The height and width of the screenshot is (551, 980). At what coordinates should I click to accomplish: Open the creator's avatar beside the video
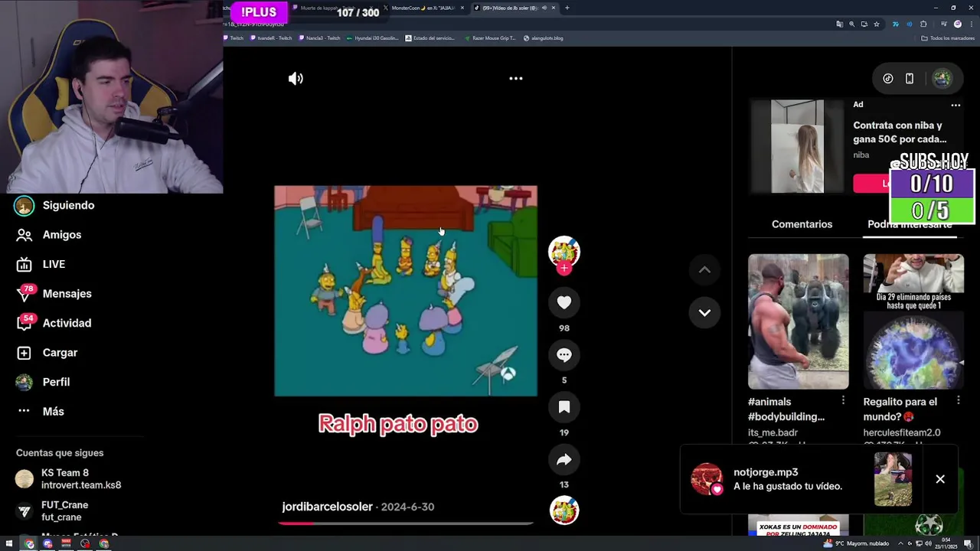[564, 251]
